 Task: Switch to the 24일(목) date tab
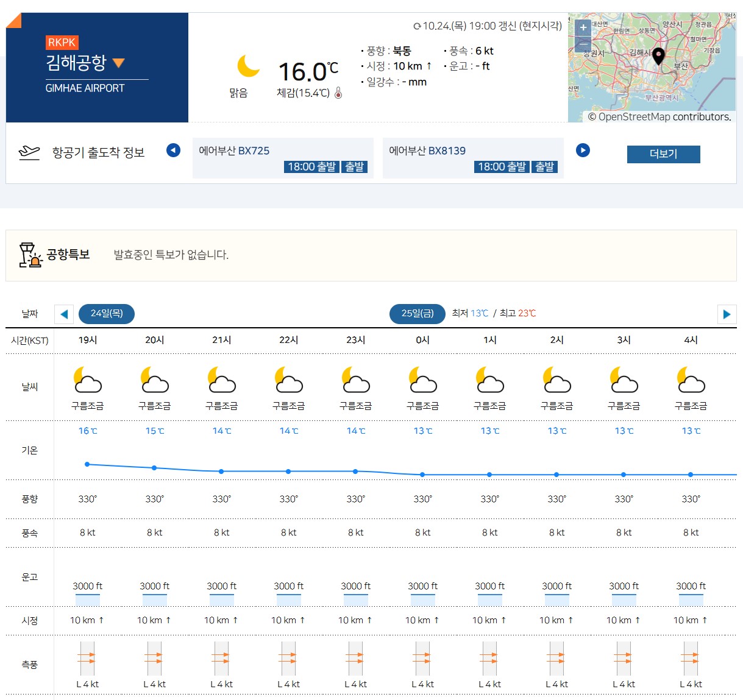[x=107, y=314]
